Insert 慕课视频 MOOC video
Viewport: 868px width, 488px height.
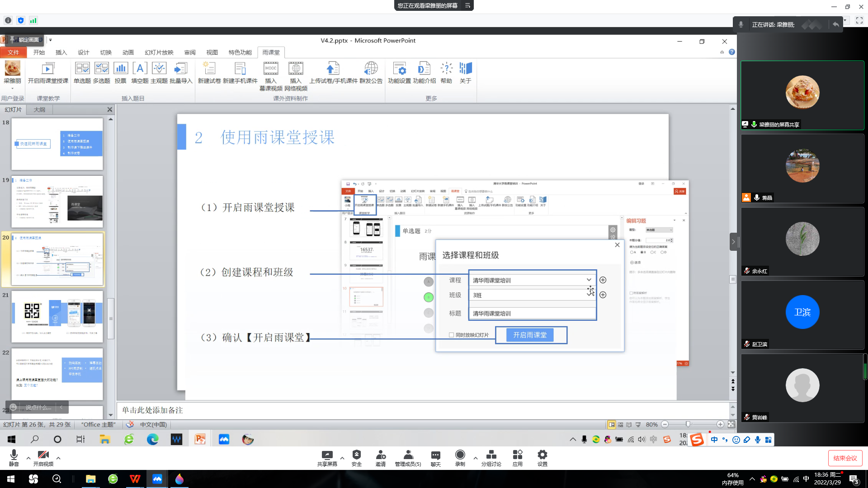pyautogui.click(x=271, y=76)
